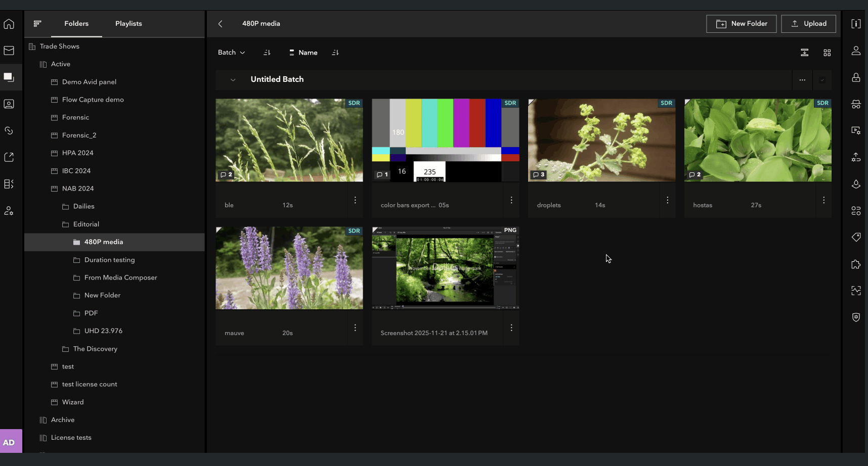Open the Untitled Batch three-dot menu

[802, 80]
